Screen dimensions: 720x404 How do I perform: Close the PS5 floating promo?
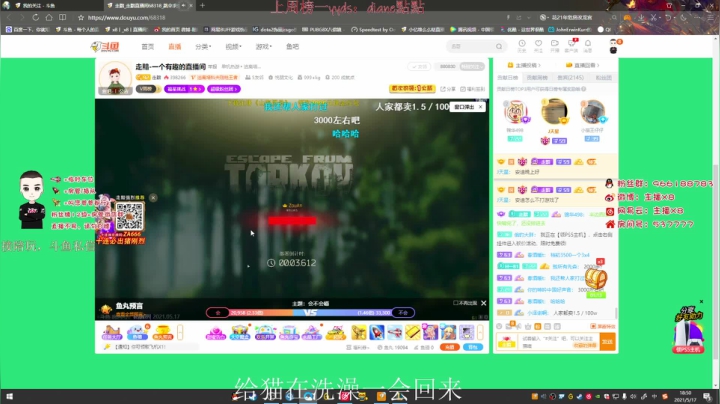click(701, 302)
